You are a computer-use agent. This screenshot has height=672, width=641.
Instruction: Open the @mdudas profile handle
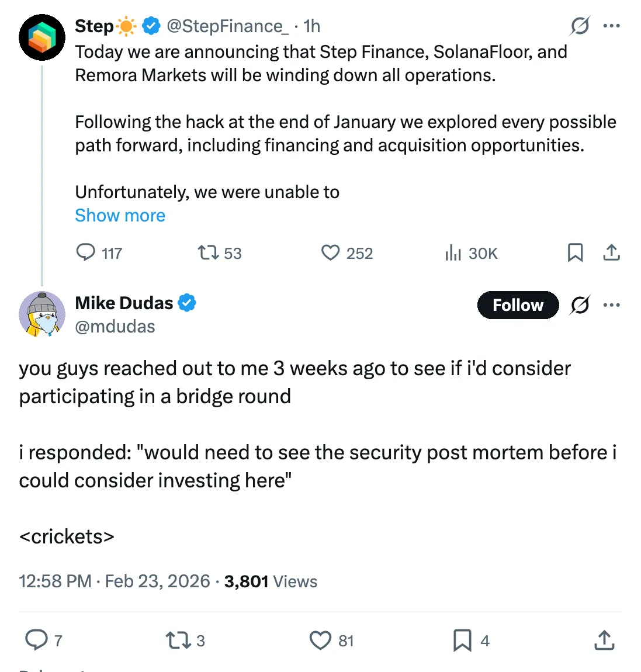(x=115, y=326)
